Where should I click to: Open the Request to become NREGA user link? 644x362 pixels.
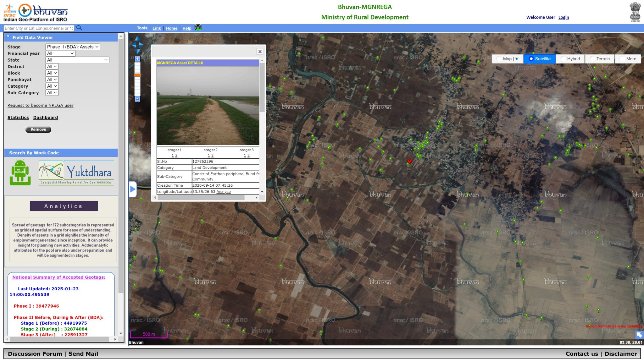tap(40, 105)
